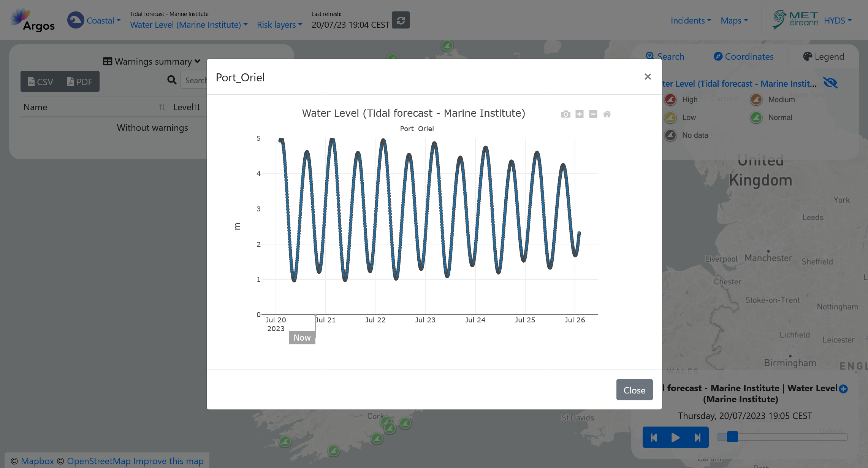Open the Maps menu

(x=734, y=20)
